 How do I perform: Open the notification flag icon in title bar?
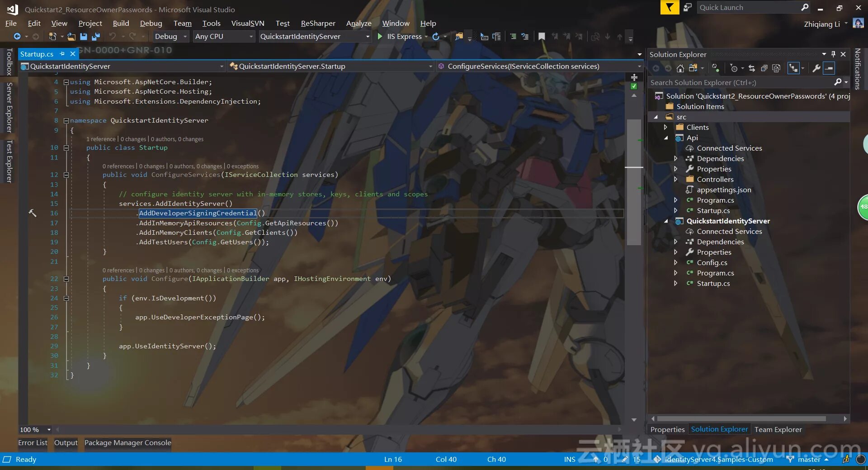click(x=670, y=7)
